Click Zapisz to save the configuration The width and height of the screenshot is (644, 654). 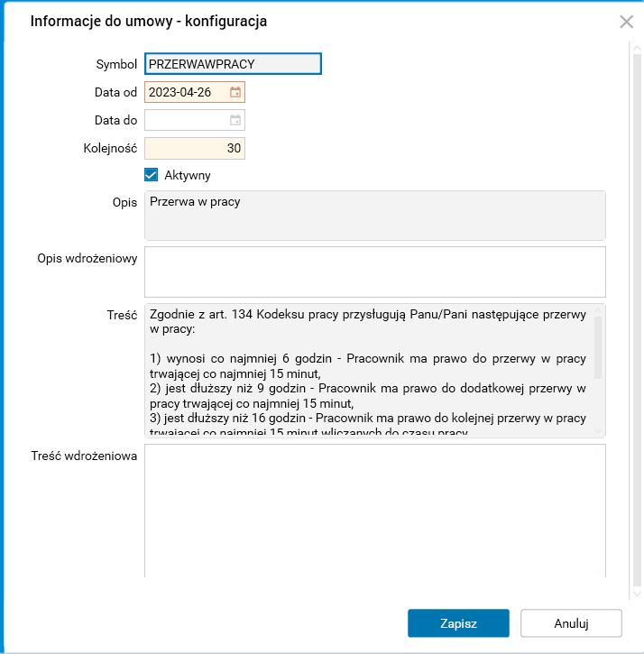click(x=458, y=623)
